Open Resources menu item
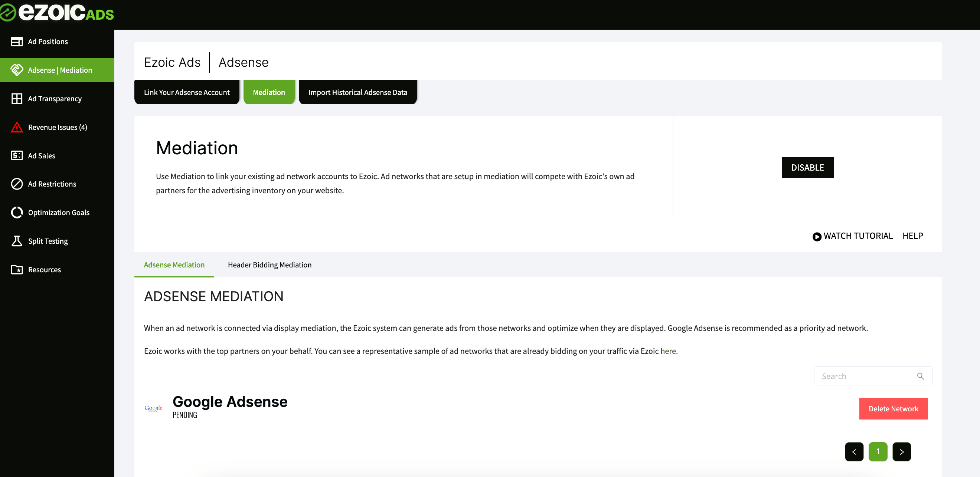The image size is (980, 477). point(57,270)
